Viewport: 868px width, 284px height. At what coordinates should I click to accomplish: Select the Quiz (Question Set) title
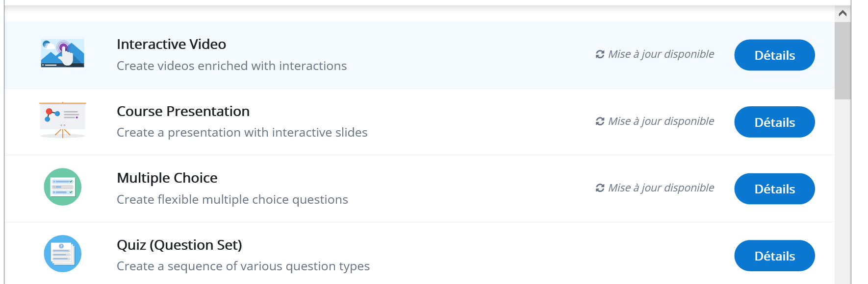pos(179,245)
